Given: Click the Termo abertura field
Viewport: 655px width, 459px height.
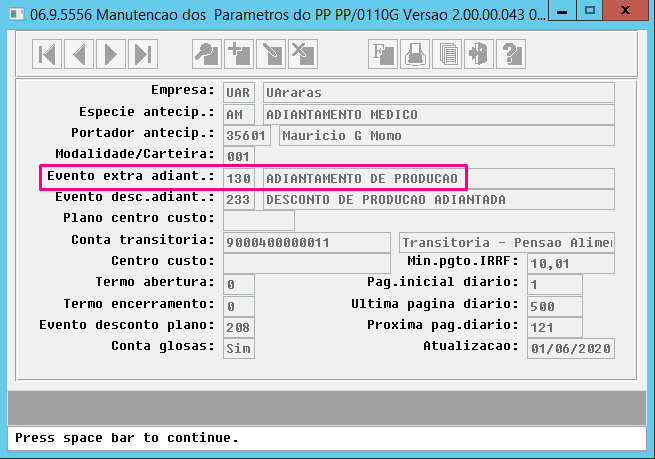Looking at the screenshot, I should [239, 285].
